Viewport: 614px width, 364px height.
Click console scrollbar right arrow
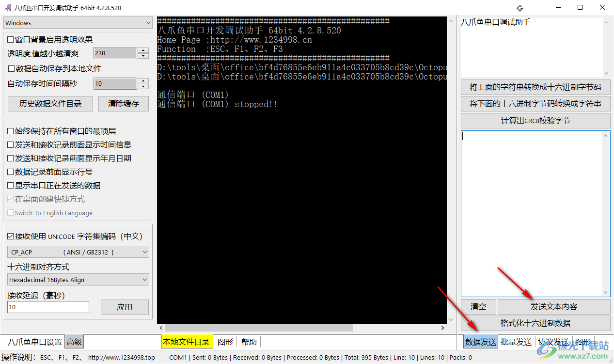tap(442, 328)
